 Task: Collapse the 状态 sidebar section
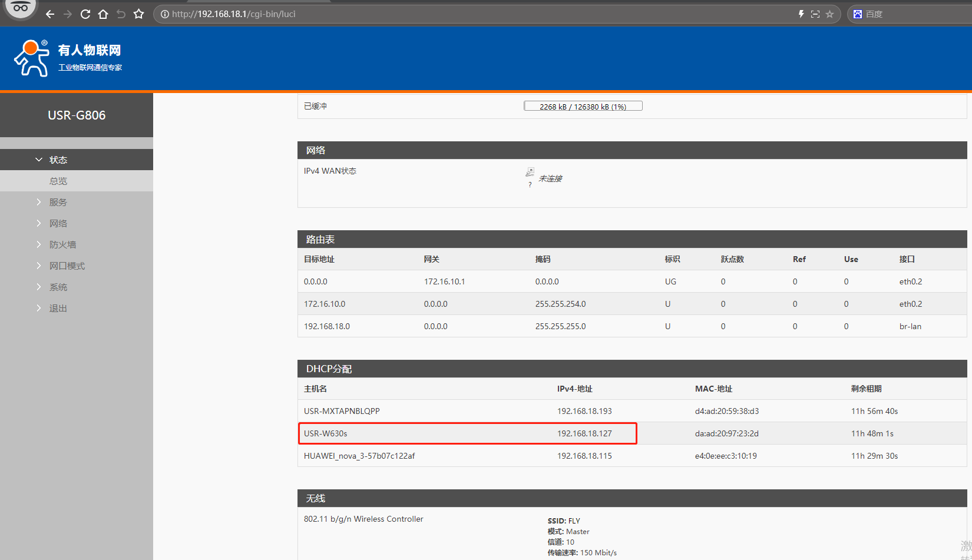58,160
